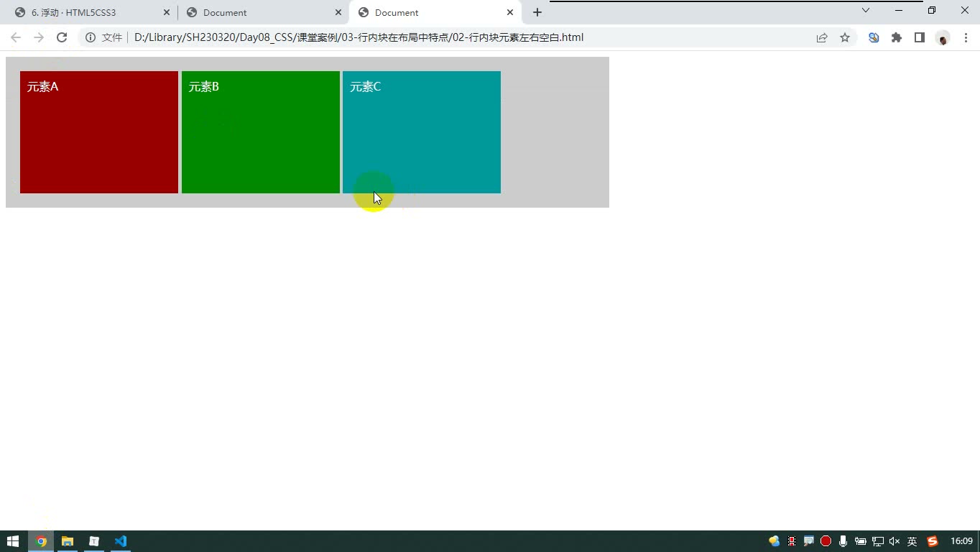Click the red 元素A box
Image resolution: width=980 pixels, height=552 pixels.
(x=99, y=132)
